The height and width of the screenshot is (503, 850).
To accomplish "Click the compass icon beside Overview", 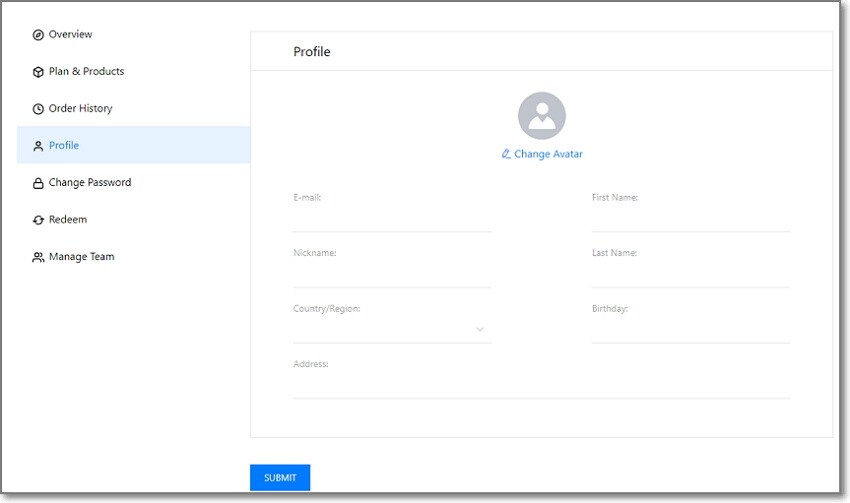I will tap(38, 35).
